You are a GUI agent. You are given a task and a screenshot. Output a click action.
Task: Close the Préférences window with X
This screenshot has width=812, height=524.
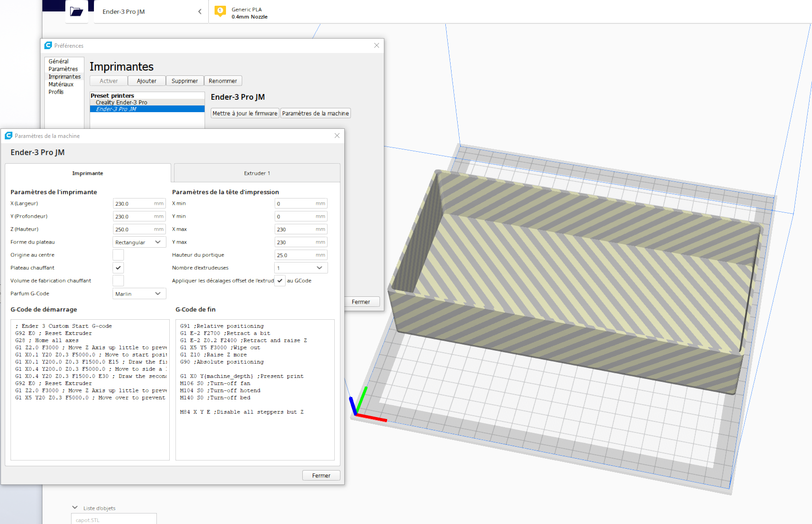pyautogui.click(x=377, y=45)
